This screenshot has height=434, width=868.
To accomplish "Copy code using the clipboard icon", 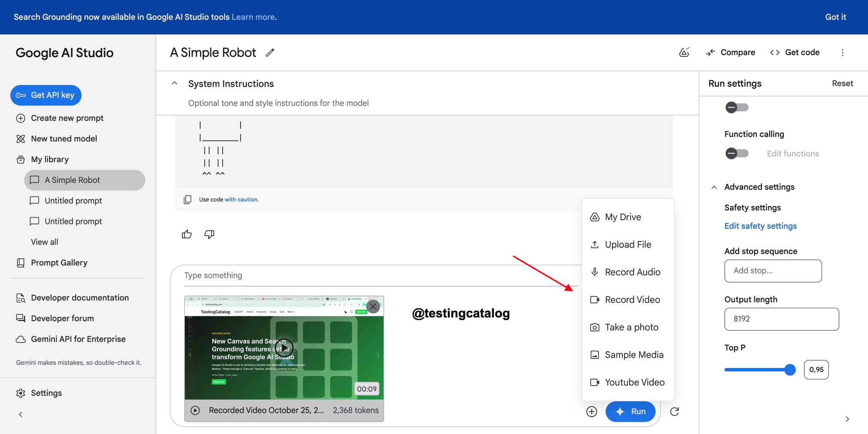I will (x=187, y=200).
